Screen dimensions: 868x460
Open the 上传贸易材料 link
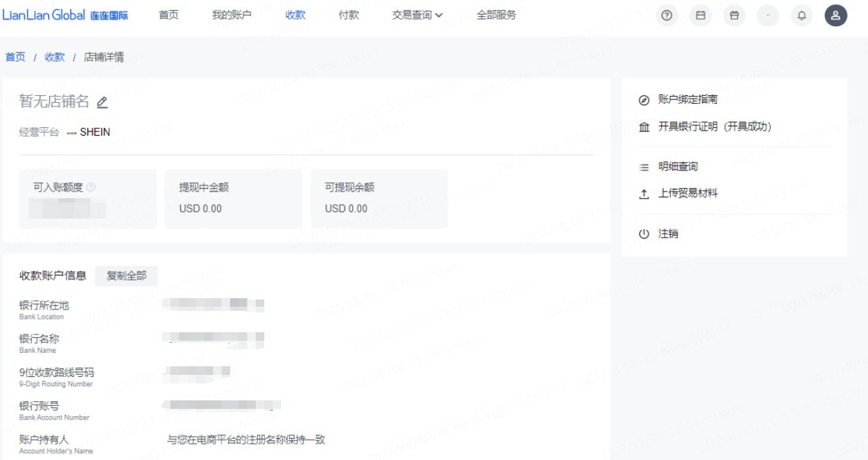[688, 194]
